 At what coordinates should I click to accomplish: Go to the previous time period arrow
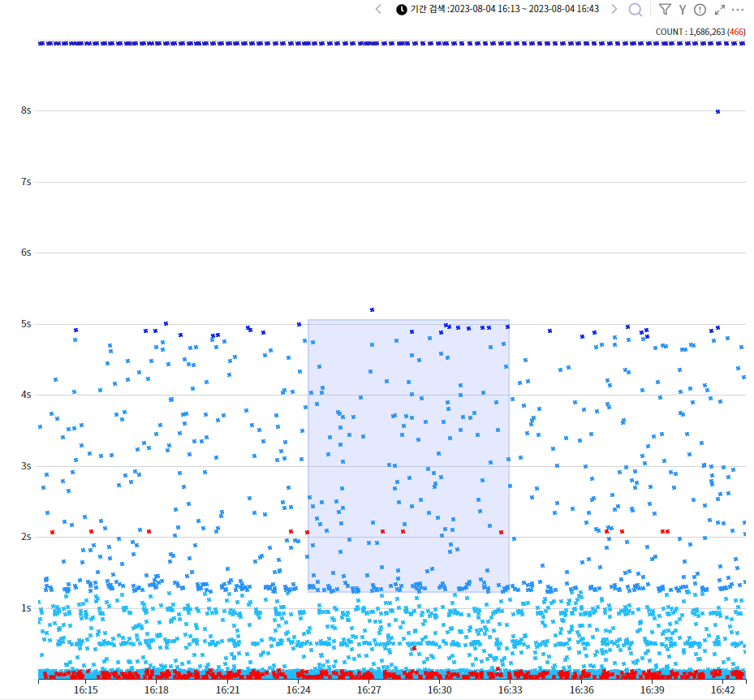(378, 9)
